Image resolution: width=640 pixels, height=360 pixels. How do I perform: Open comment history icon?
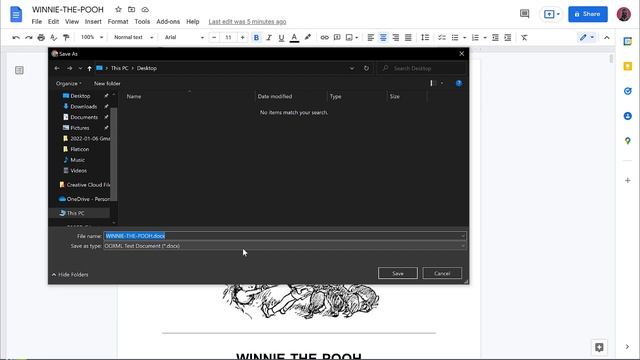pyautogui.click(x=524, y=14)
